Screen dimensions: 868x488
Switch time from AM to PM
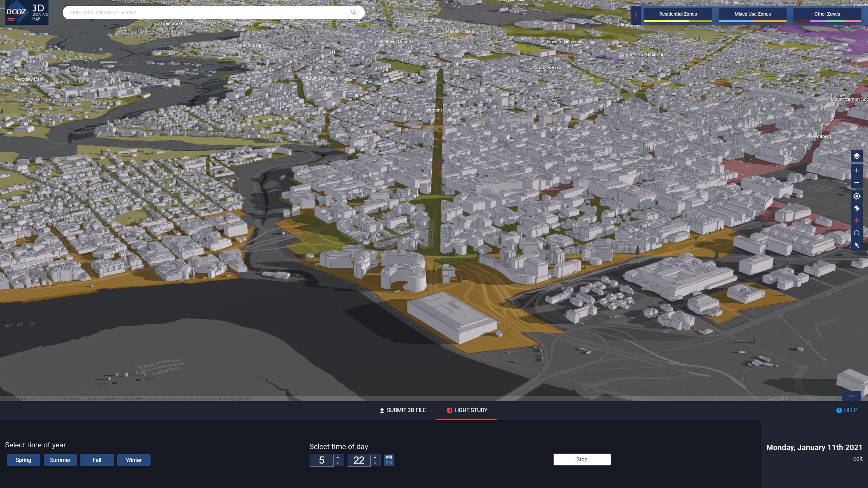pyautogui.click(x=389, y=463)
